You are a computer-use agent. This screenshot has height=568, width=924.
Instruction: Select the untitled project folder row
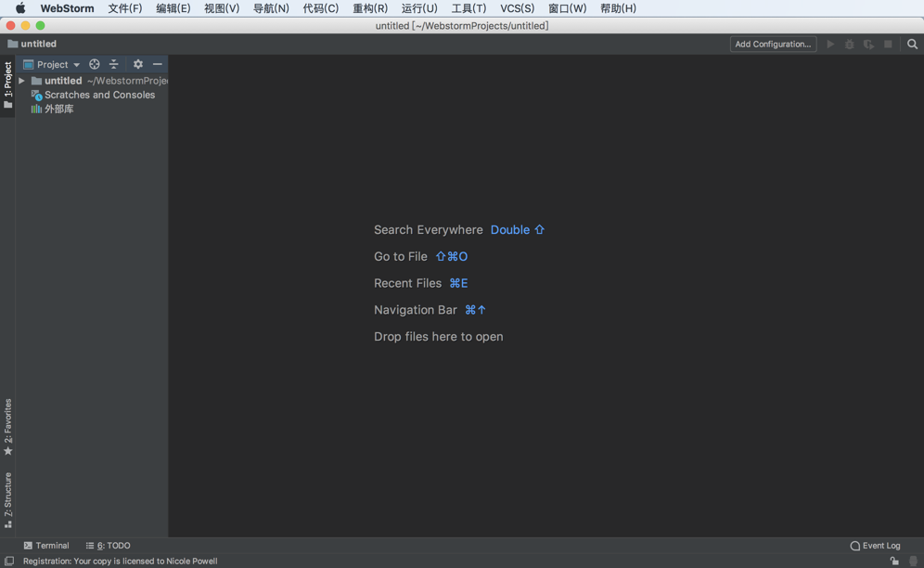pos(92,81)
